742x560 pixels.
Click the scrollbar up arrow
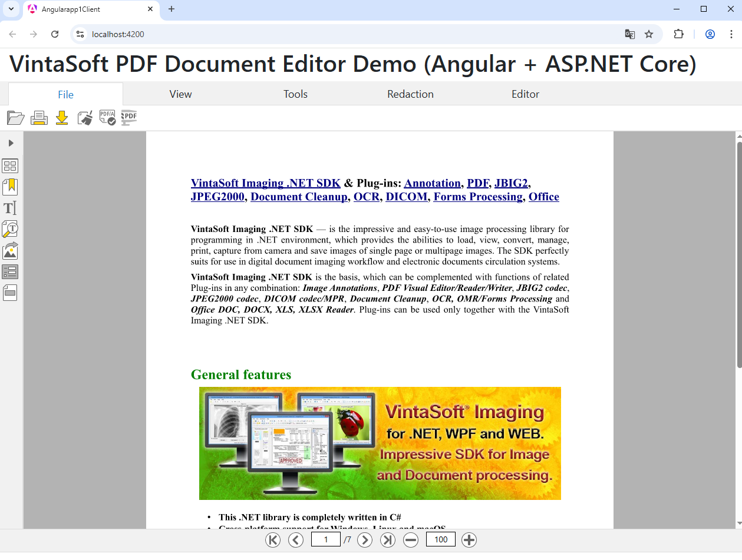pos(739,137)
